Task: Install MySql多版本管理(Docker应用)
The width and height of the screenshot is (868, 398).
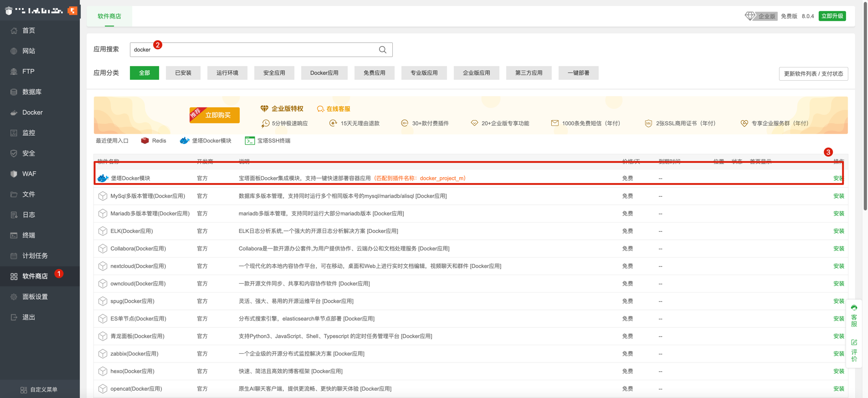Action: (839, 196)
